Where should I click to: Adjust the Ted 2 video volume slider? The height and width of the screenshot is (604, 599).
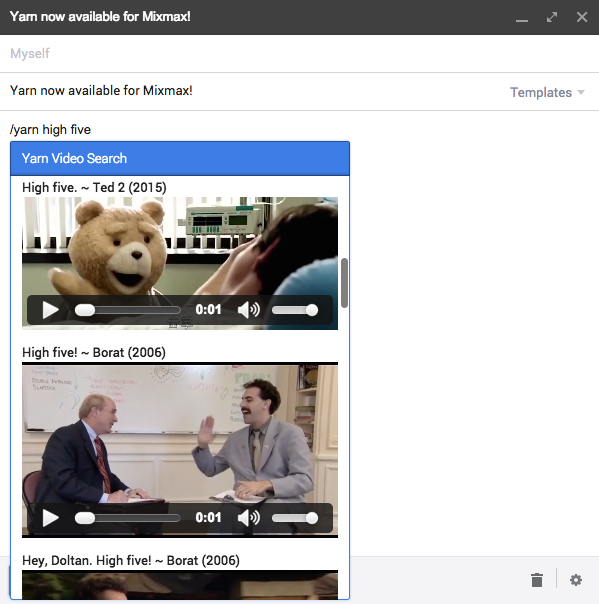pos(295,310)
